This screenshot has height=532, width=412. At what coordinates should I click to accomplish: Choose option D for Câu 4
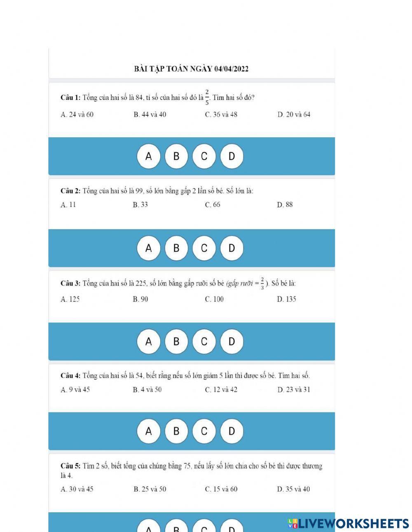pos(232,431)
